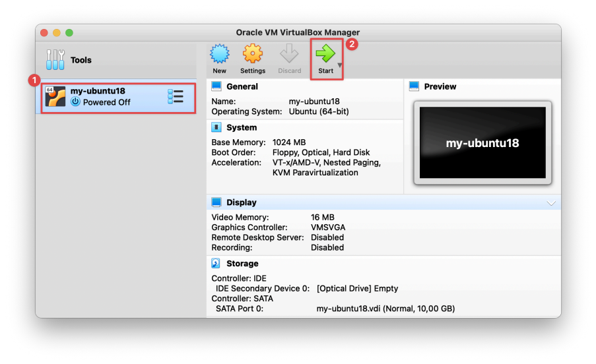The width and height of the screenshot is (596, 364).
Task: Click the Recording value Disabled
Action: pos(327,247)
